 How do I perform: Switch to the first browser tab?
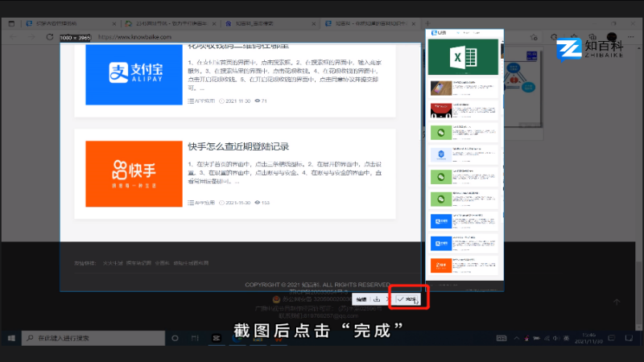[71, 23]
